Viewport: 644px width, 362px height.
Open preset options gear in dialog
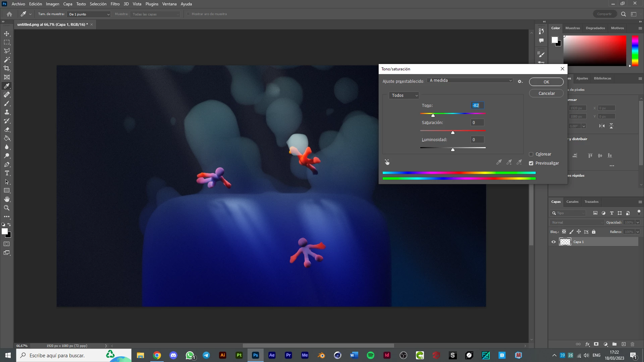pos(520,81)
